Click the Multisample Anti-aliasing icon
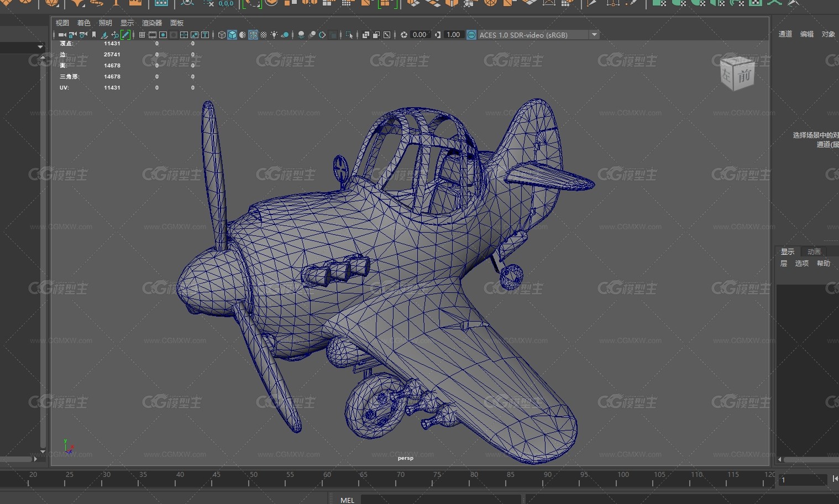839x504 pixels. tap(322, 35)
